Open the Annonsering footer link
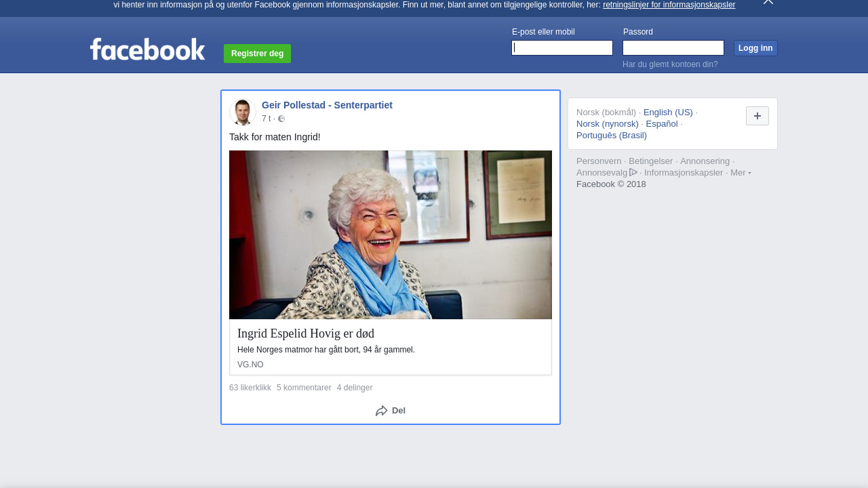 click(x=705, y=161)
